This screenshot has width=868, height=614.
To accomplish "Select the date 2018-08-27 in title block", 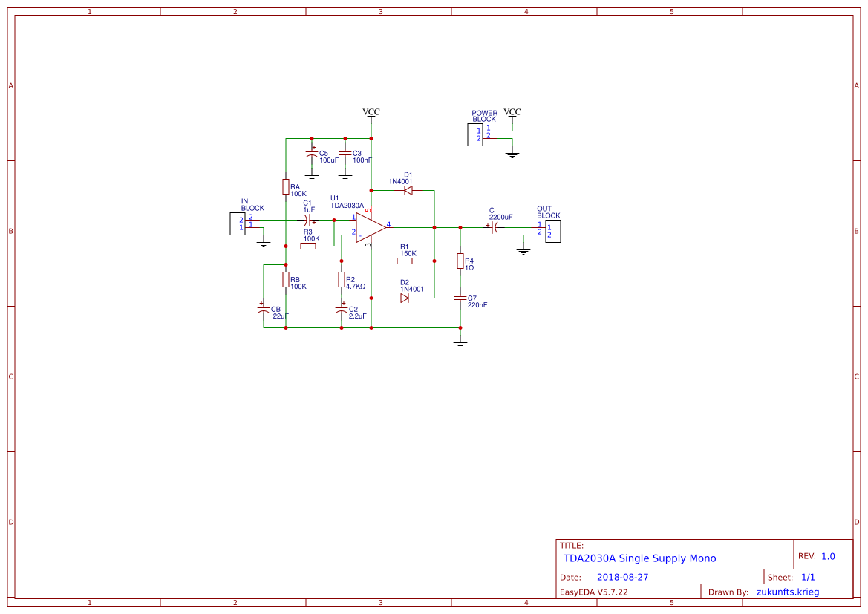I will pyautogui.click(x=622, y=576).
